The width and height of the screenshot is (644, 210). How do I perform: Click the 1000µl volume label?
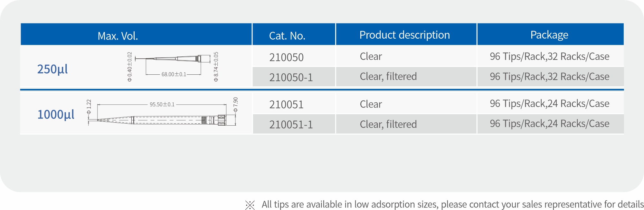tap(56, 115)
